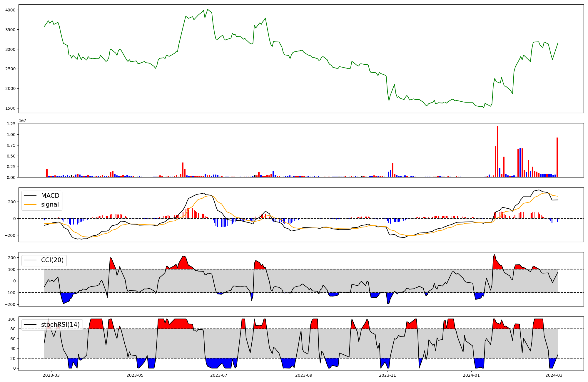Click the 3000 price axis tick label

point(10,49)
